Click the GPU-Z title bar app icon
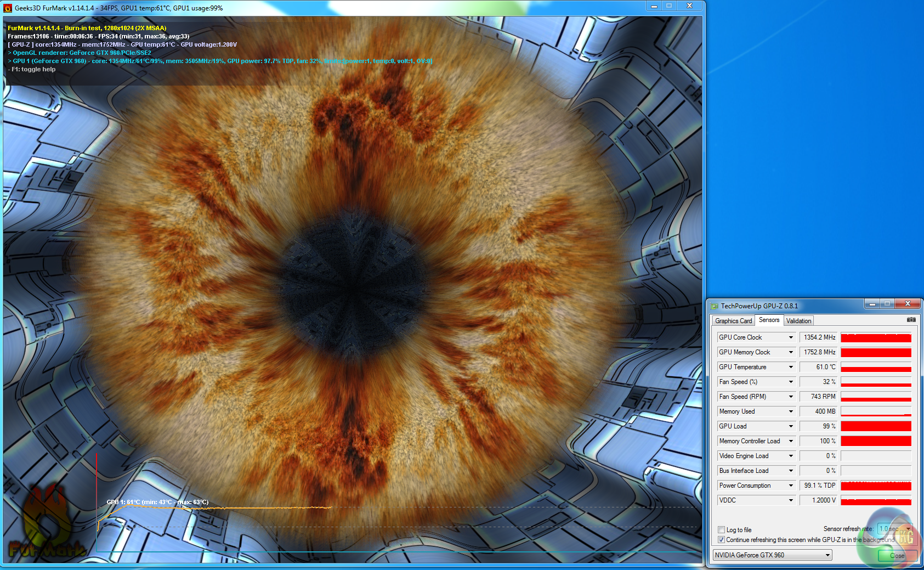Image resolution: width=924 pixels, height=570 pixels. point(714,306)
